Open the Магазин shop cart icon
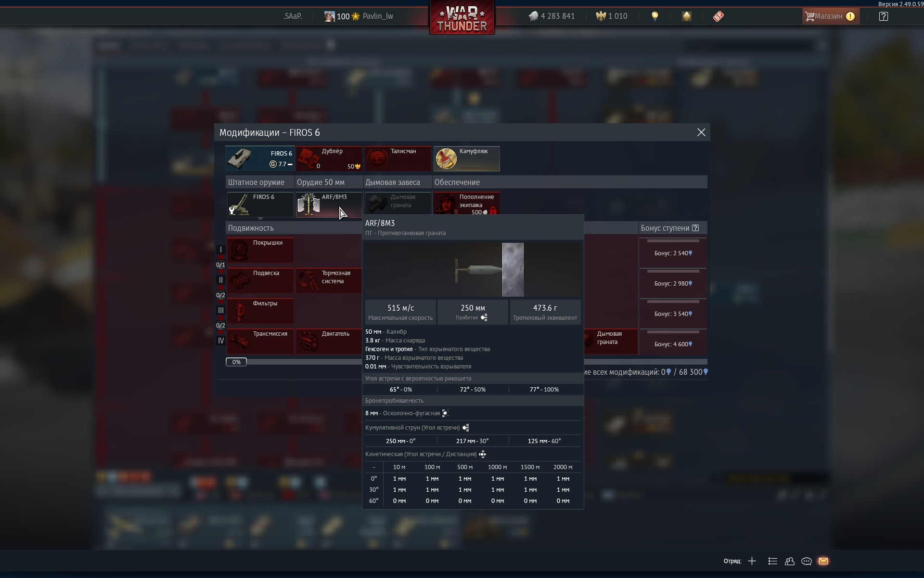This screenshot has width=924, height=578. 810,16
